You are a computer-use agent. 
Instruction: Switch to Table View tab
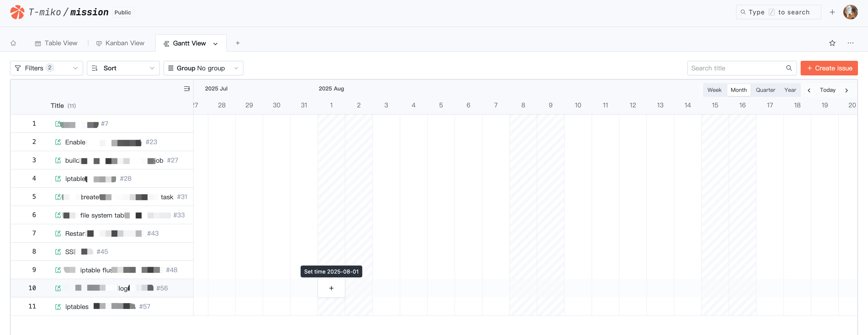(x=56, y=43)
